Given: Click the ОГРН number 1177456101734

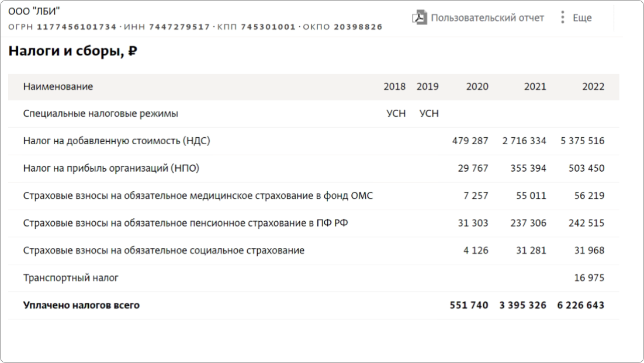Looking at the screenshot, I should tap(77, 27).
